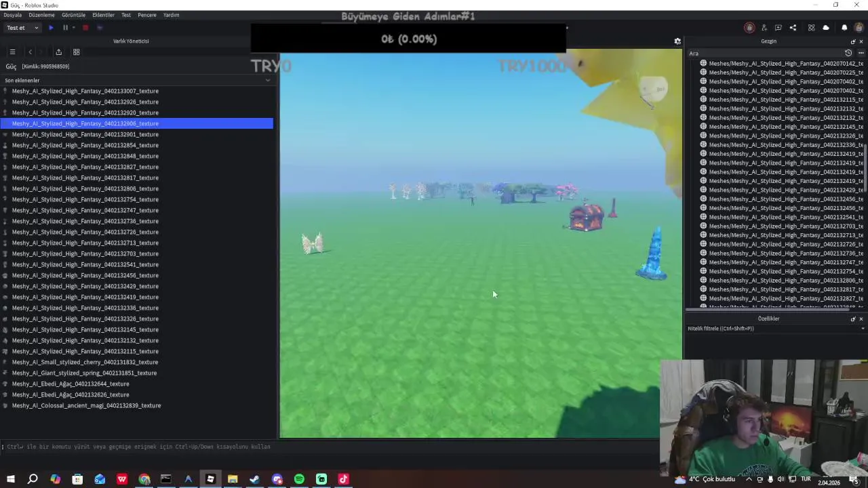The image size is (868, 488).
Task: Open Asset Manager hamburger menu
Action: tap(12, 52)
